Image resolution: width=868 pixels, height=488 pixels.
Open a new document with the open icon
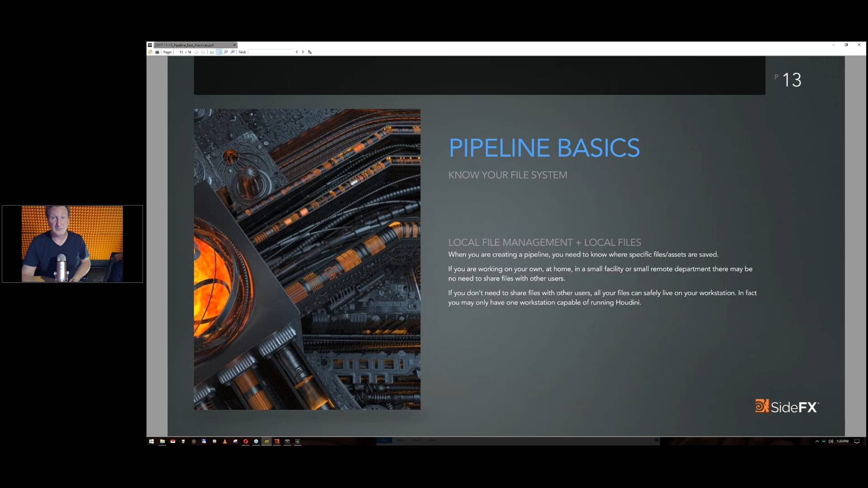(x=151, y=52)
